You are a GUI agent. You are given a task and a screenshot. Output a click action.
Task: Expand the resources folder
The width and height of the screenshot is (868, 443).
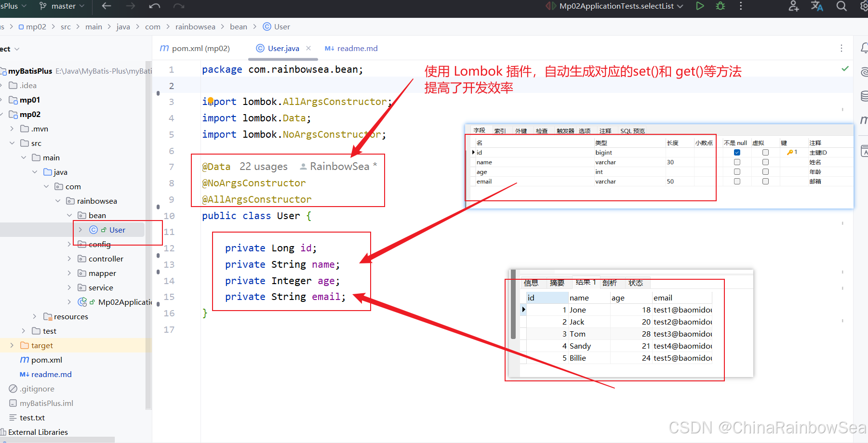[34, 316]
